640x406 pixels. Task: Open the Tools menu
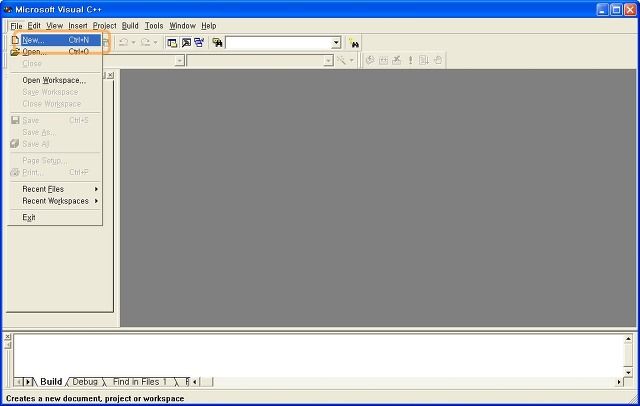pos(154,26)
